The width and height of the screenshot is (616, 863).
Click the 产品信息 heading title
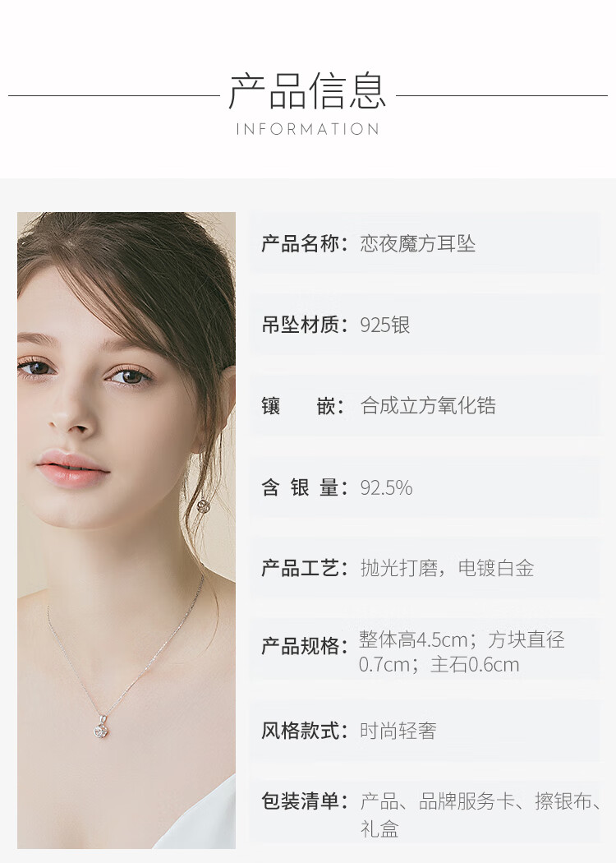(307, 91)
